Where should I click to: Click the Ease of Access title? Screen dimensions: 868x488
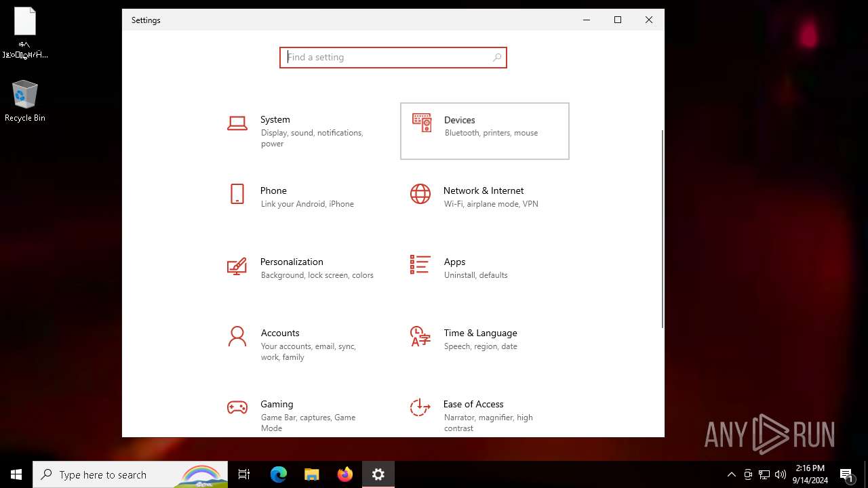(473, 404)
